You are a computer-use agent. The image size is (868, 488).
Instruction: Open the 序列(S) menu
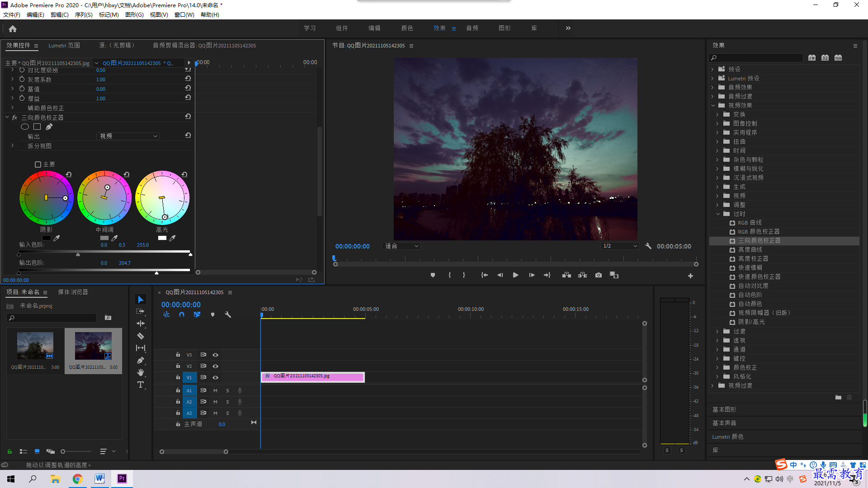(x=83, y=14)
